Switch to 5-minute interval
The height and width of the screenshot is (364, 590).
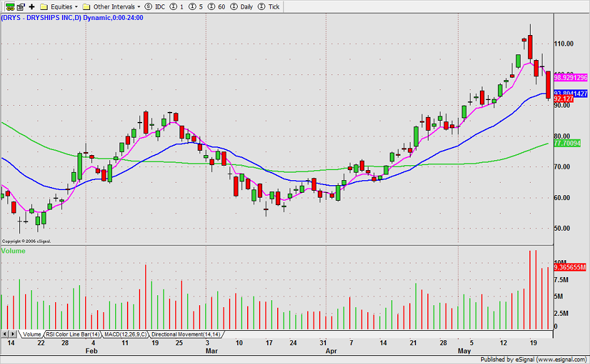196,7
